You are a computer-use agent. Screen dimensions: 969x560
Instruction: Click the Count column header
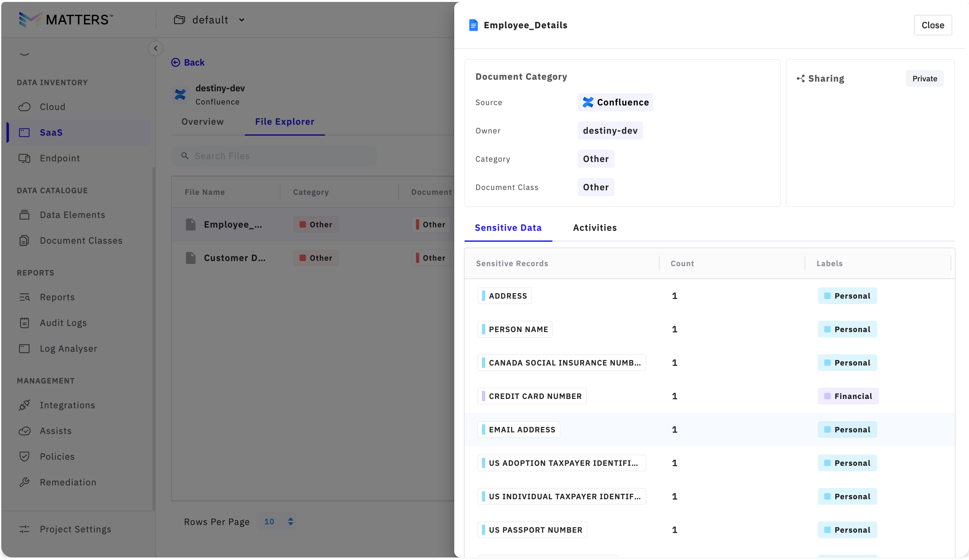pos(682,263)
